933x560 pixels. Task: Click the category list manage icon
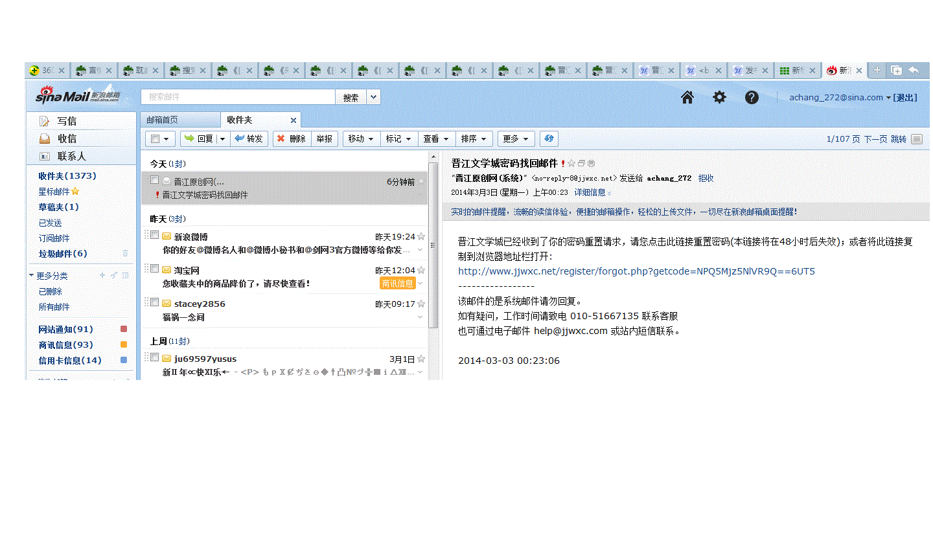point(125,275)
